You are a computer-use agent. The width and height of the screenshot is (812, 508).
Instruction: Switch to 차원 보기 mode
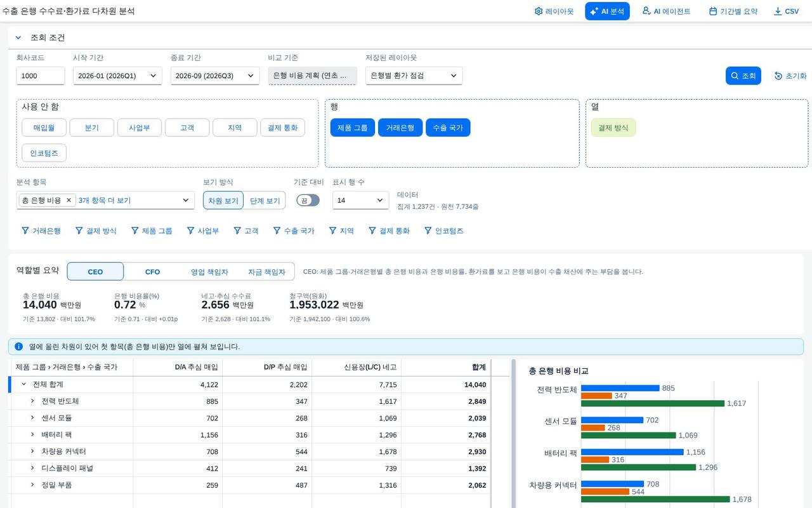click(x=223, y=201)
